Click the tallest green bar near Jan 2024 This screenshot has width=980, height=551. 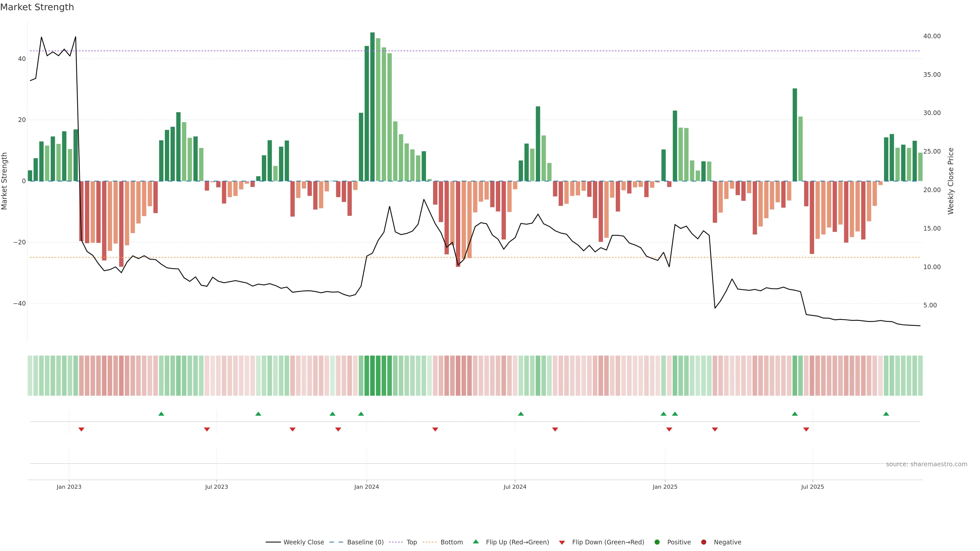(x=372, y=106)
